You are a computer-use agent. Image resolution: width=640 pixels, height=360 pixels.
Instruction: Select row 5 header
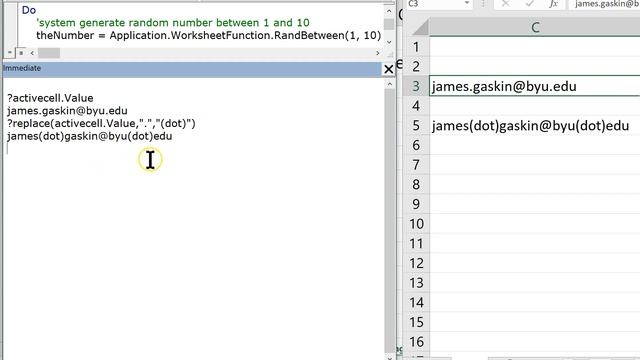(x=416, y=125)
